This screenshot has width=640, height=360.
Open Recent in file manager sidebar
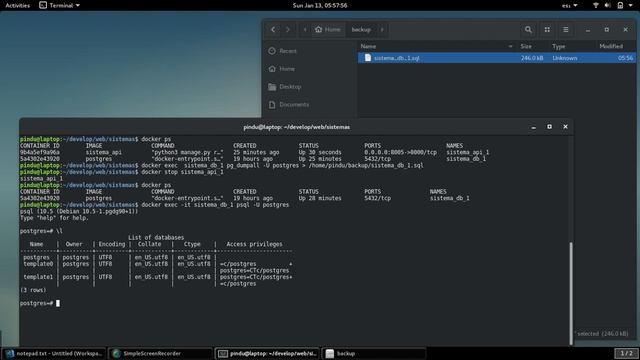pyautogui.click(x=309, y=51)
